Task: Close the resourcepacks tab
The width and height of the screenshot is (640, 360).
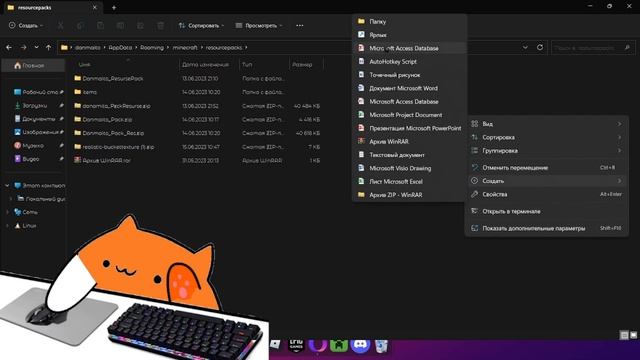Action: [95, 7]
